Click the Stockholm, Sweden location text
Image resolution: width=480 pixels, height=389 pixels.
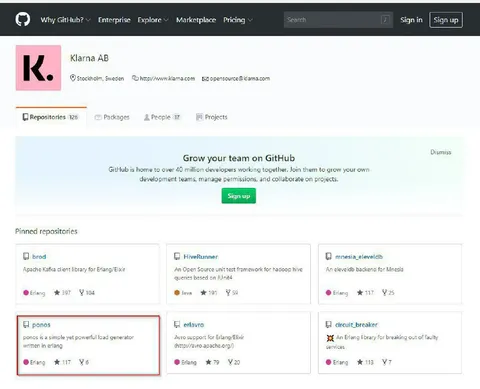tap(100, 78)
